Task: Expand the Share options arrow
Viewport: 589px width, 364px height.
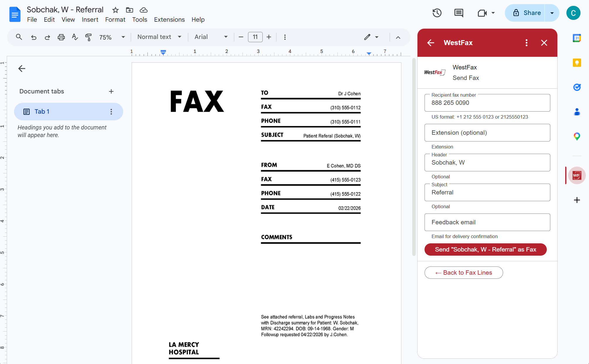Action: pyautogui.click(x=552, y=13)
